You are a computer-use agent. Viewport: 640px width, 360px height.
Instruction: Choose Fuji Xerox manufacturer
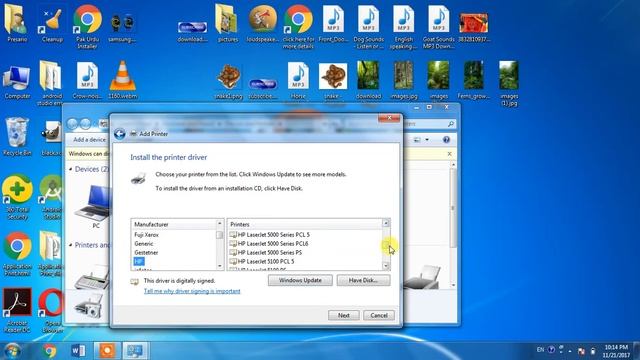tap(147, 235)
